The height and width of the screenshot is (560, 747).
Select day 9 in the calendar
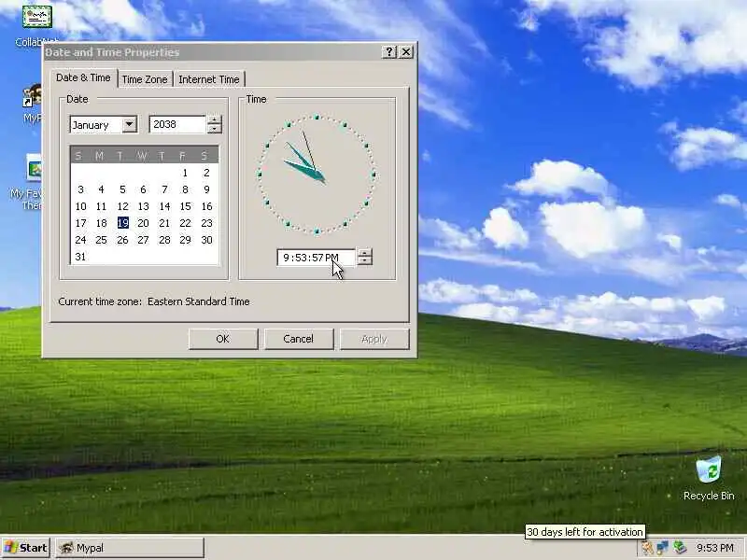coord(206,189)
